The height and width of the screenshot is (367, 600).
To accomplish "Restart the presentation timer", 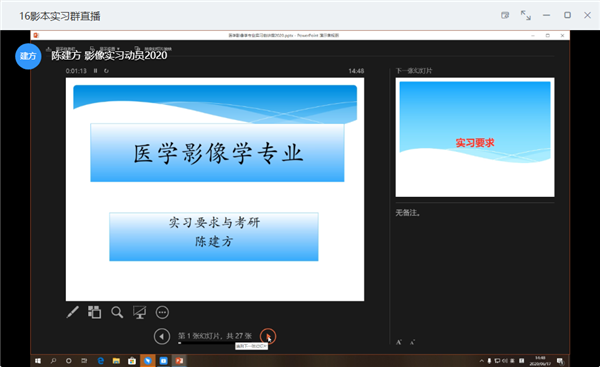I will [106, 71].
